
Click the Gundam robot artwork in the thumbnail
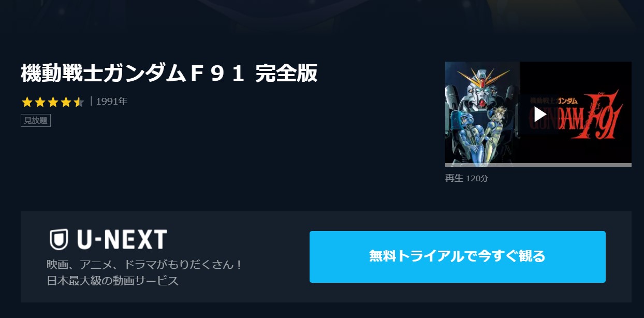tap(482, 113)
